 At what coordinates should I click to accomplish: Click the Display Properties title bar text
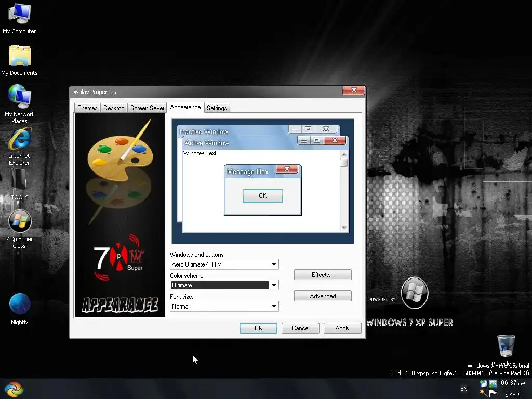[x=94, y=92]
